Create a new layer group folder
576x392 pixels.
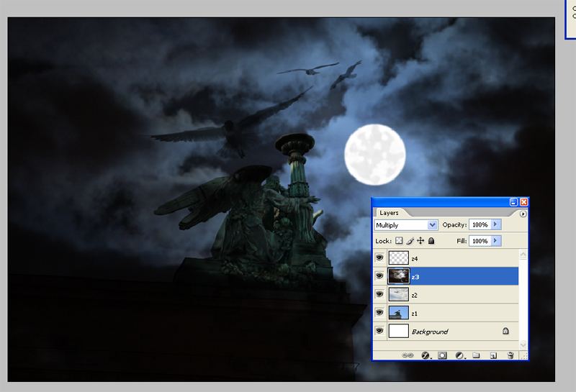point(476,355)
